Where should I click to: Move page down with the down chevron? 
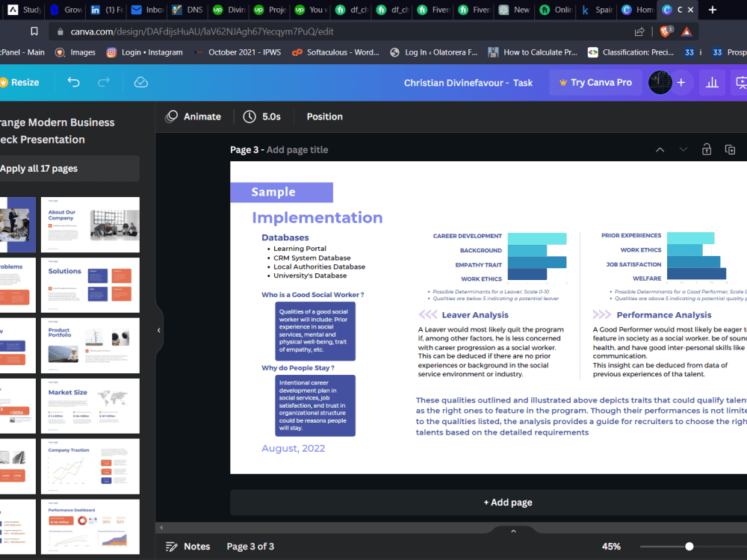point(684,149)
